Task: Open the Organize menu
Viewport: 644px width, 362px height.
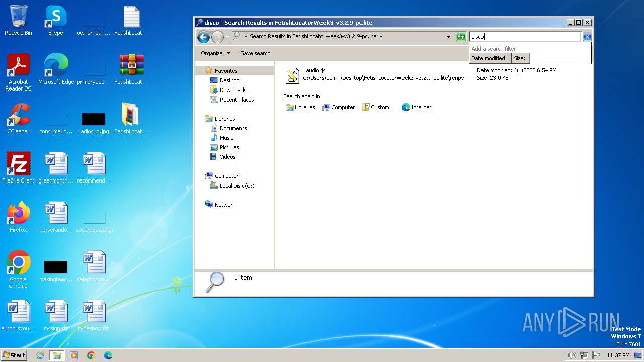Action: click(215, 53)
